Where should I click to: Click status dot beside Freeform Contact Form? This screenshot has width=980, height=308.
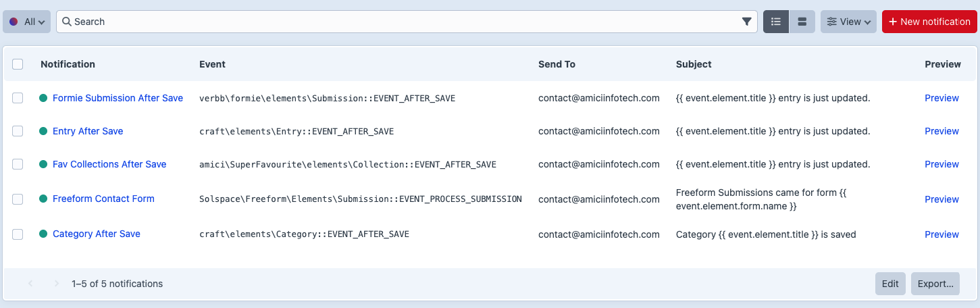click(x=43, y=199)
